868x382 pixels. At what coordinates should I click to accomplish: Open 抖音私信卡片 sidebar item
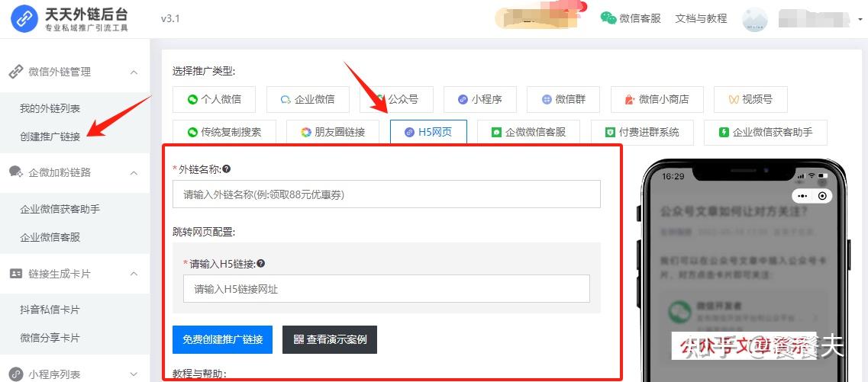(50, 310)
